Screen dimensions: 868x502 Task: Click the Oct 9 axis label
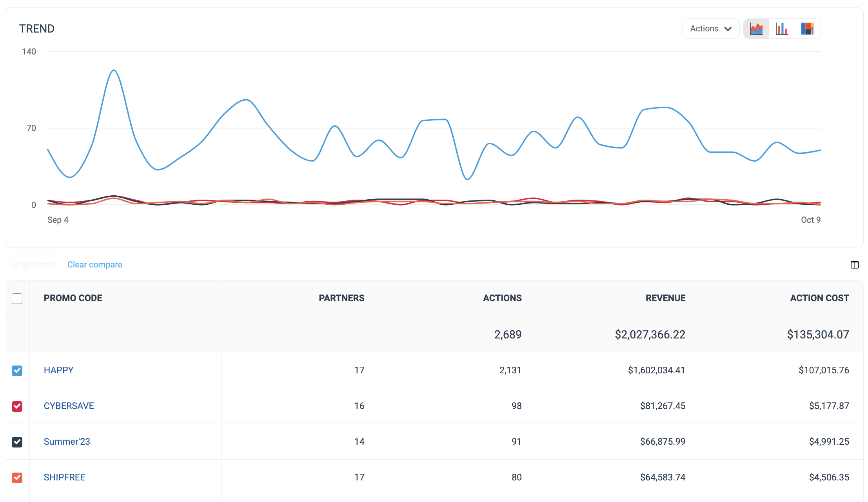pos(811,220)
